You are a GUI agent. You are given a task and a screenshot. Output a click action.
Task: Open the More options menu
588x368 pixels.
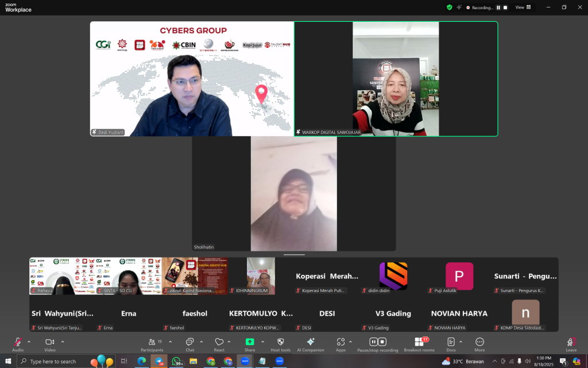tap(479, 342)
